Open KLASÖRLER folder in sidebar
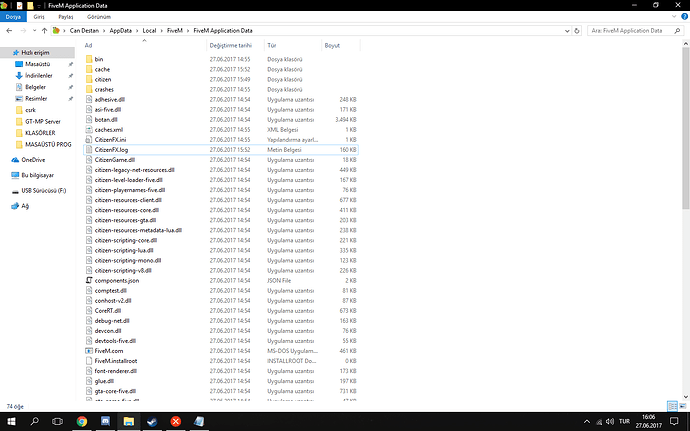 [40, 133]
